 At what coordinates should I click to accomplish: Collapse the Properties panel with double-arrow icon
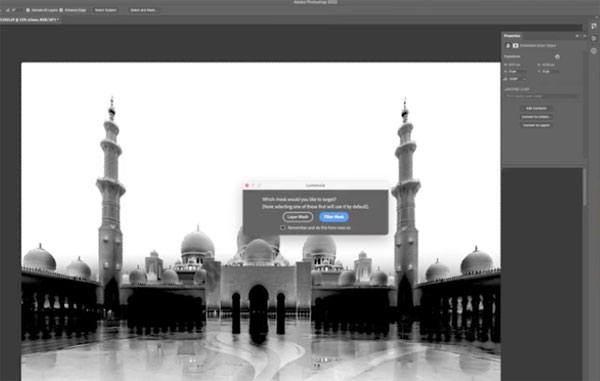577,36
